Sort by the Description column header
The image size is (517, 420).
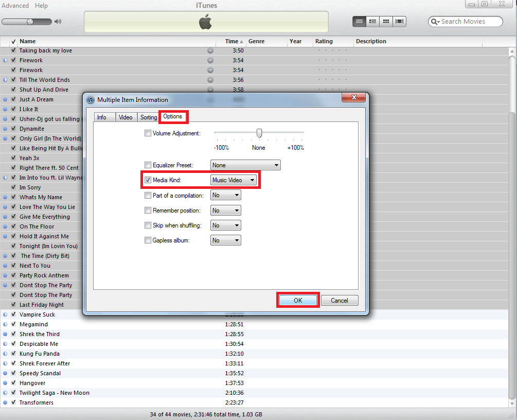[417, 42]
